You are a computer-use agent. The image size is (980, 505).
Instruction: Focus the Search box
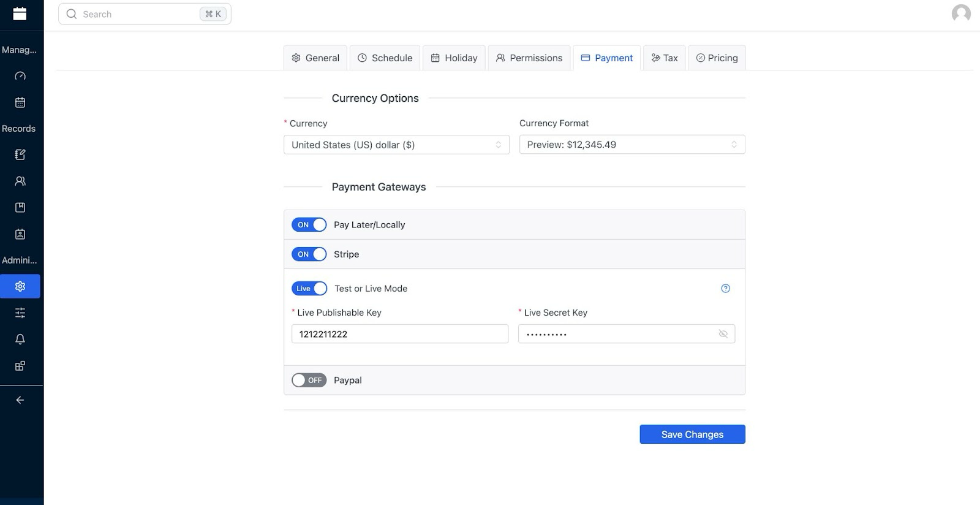(145, 14)
